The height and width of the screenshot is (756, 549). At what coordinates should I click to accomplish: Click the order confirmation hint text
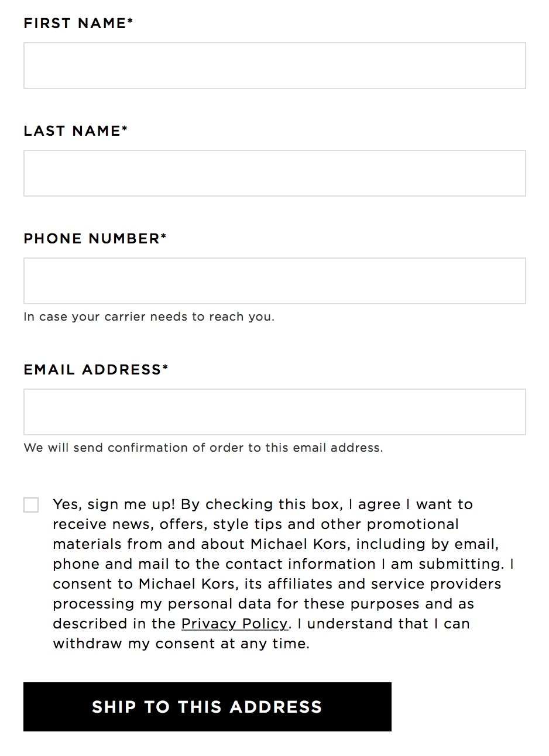(203, 448)
